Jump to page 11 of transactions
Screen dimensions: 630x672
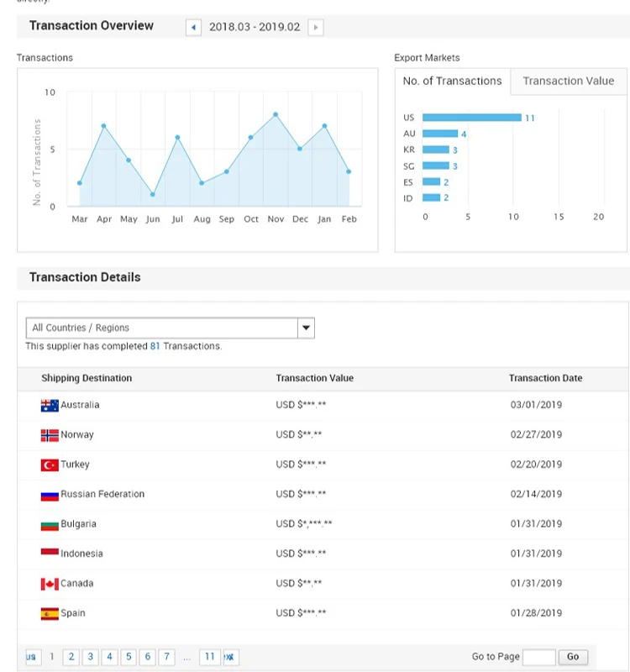coord(209,657)
